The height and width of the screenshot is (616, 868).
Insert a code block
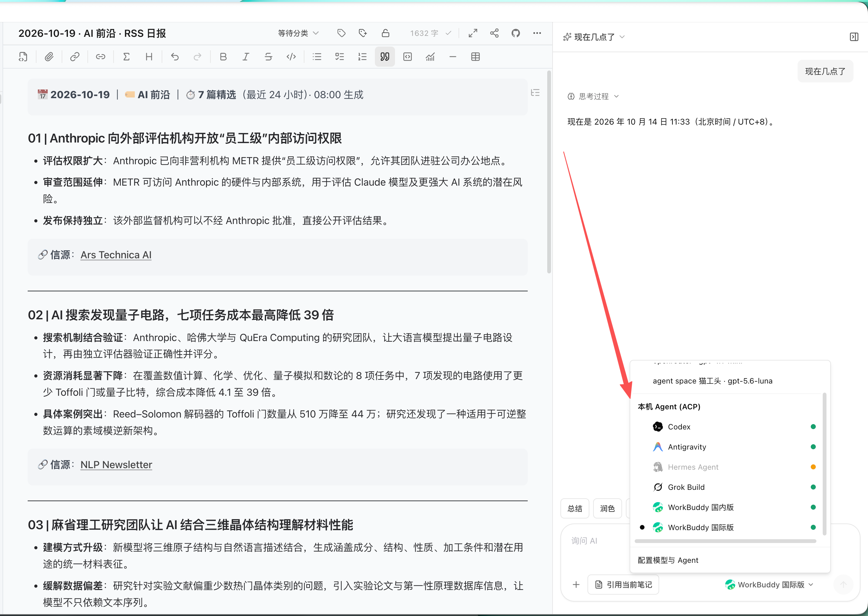(x=408, y=57)
